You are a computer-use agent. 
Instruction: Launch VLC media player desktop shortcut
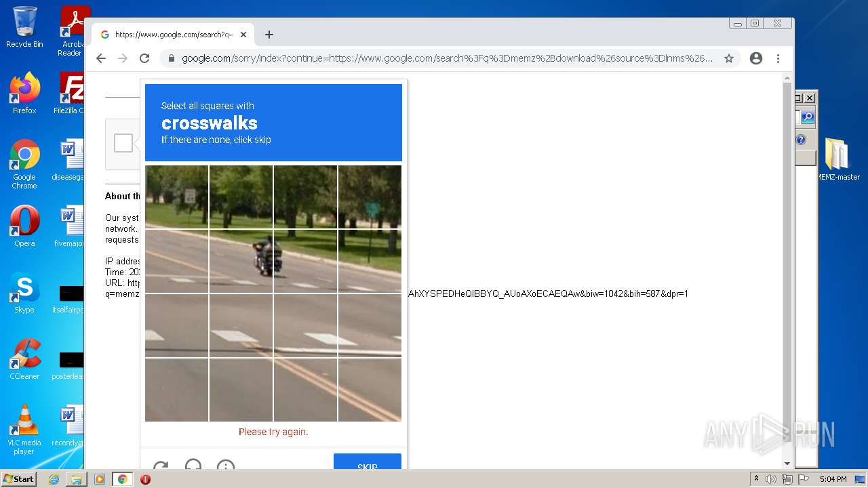tap(24, 430)
